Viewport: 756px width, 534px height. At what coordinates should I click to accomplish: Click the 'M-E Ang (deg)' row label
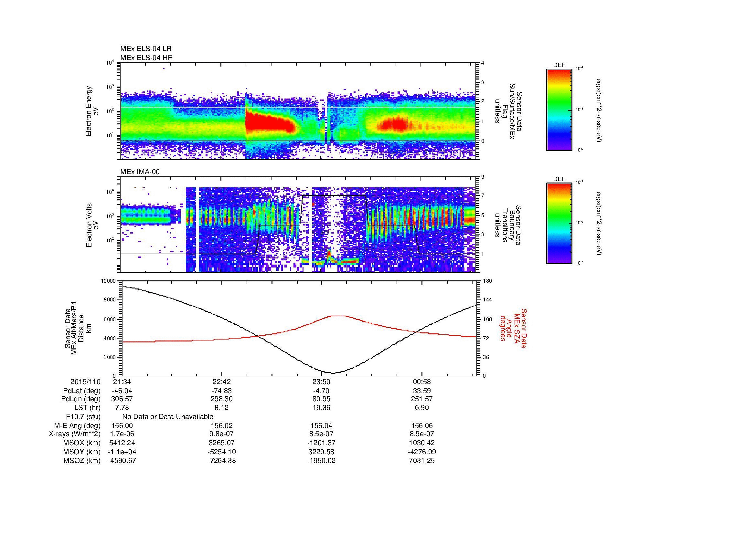(x=77, y=425)
